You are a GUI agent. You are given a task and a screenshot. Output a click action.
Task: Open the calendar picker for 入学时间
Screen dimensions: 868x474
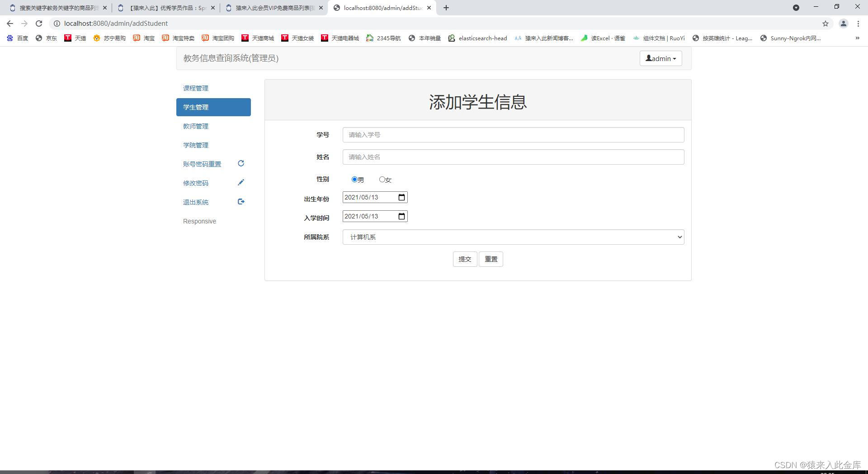[x=401, y=216]
